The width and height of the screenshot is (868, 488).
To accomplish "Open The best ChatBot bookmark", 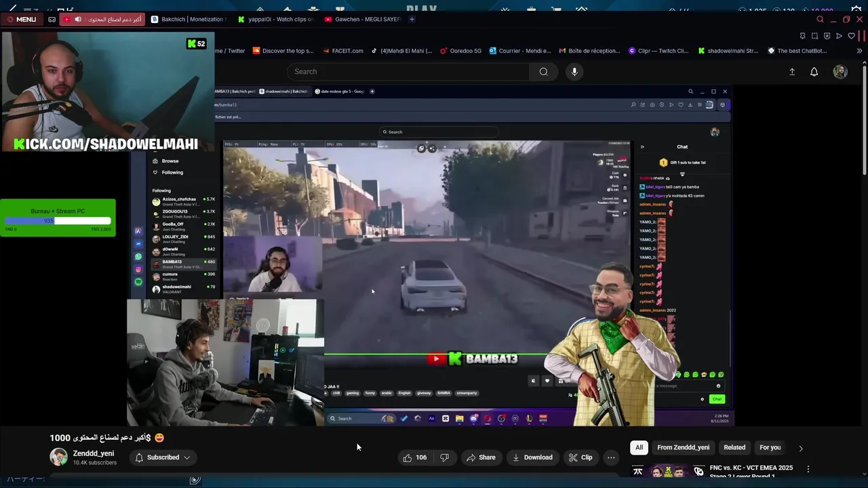I will click(797, 51).
